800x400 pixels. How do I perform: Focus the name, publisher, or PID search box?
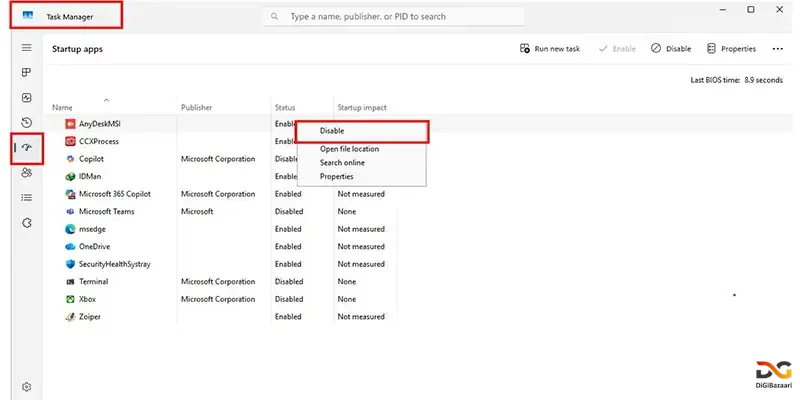click(394, 16)
